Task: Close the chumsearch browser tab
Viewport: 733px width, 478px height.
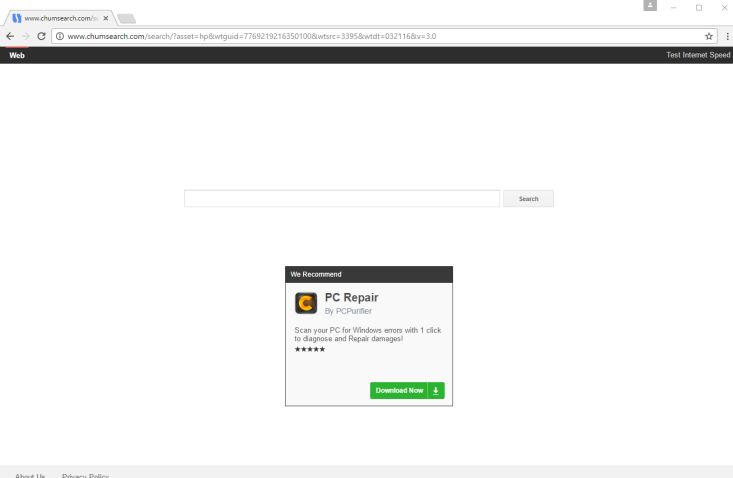Action: coord(106,18)
